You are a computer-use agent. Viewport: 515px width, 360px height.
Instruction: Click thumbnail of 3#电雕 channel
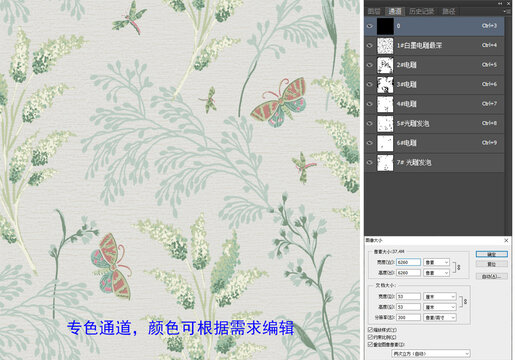tap(385, 84)
